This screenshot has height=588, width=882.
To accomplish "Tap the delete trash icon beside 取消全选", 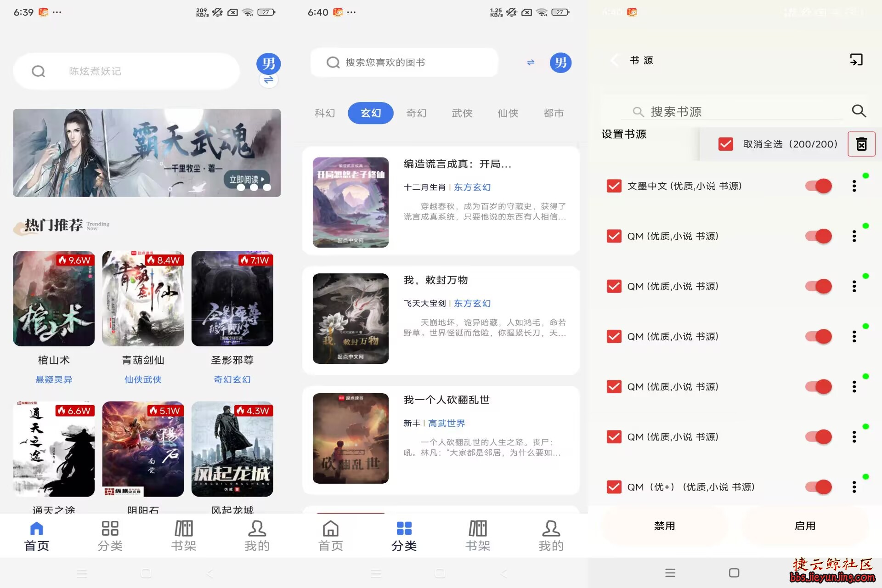I will [861, 144].
